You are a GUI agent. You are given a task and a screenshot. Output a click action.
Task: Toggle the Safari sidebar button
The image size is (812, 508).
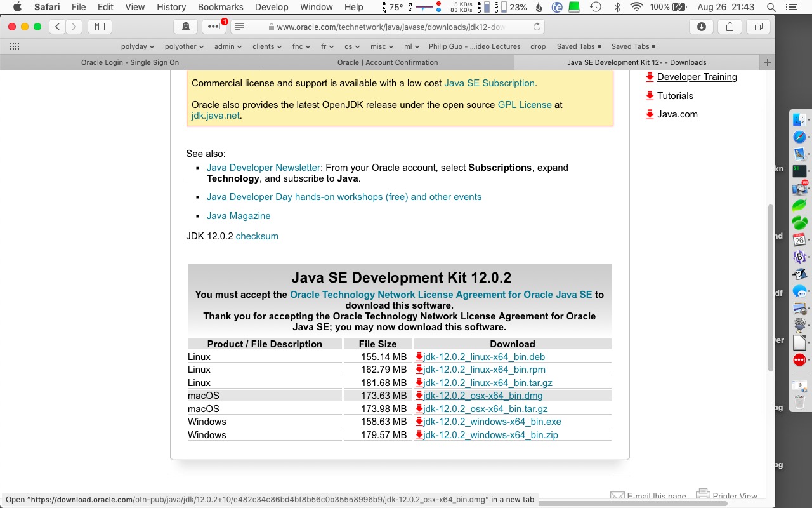(x=100, y=27)
